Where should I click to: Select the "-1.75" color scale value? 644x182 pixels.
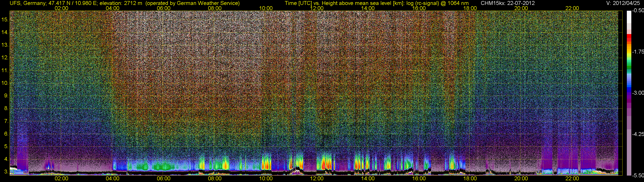638,52
